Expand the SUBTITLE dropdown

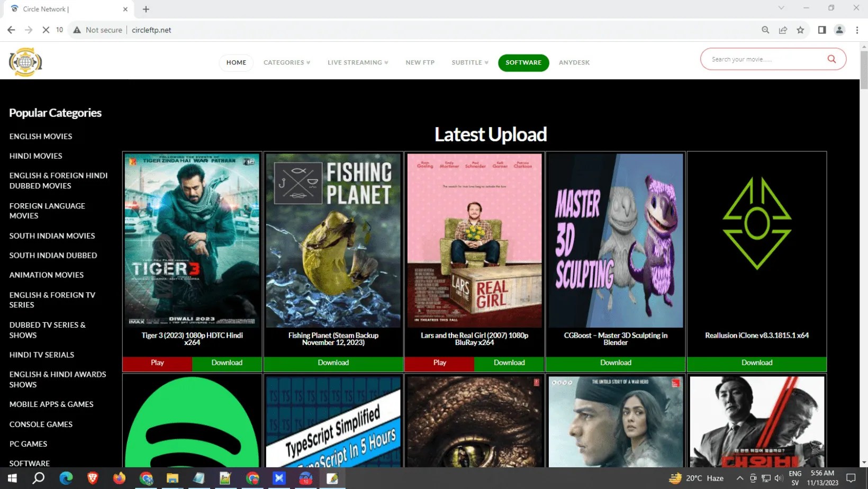click(469, 62)
